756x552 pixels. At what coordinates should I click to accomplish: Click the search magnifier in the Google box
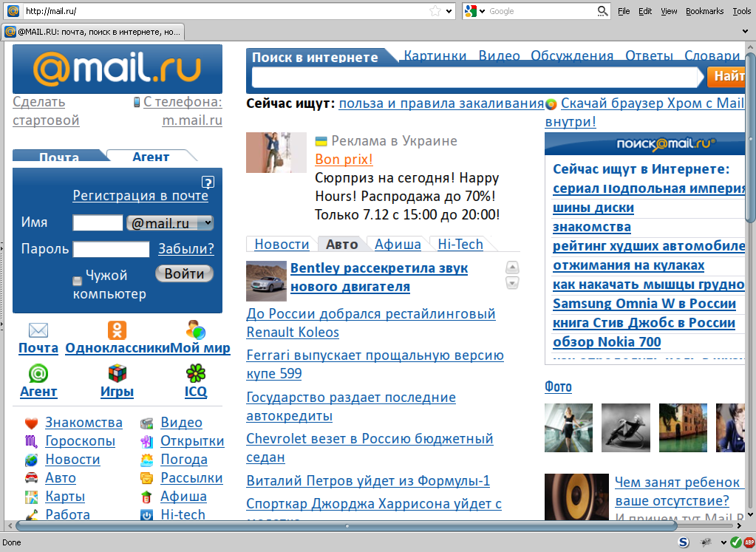[602, 10]
